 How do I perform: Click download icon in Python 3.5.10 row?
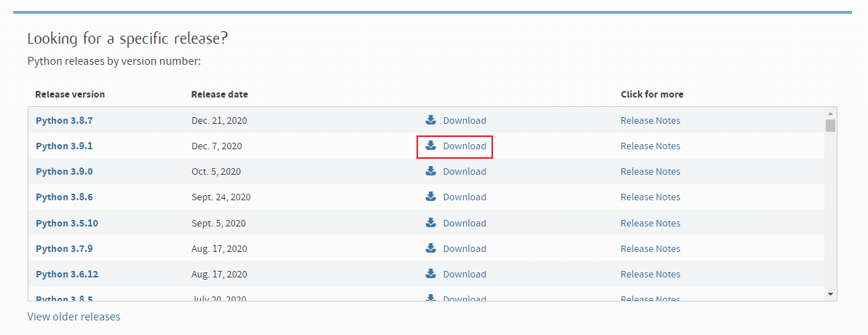(x=430, y=223)
